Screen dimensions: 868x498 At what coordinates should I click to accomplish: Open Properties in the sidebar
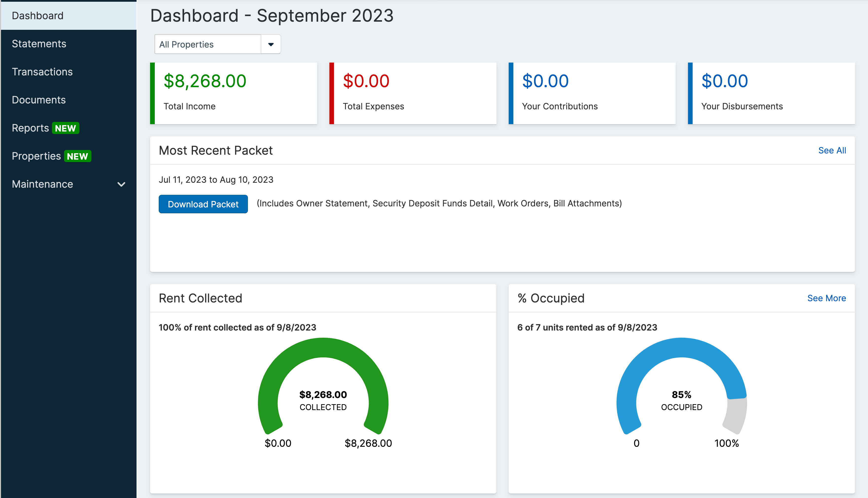[x=36, y=156]
